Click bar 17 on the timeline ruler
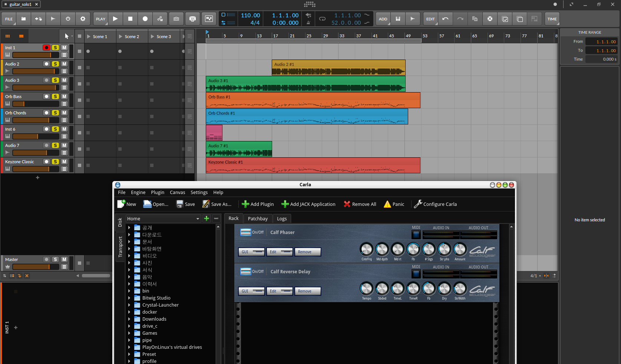Viewport: 621px width, 364px height. (x=275, y=36)
